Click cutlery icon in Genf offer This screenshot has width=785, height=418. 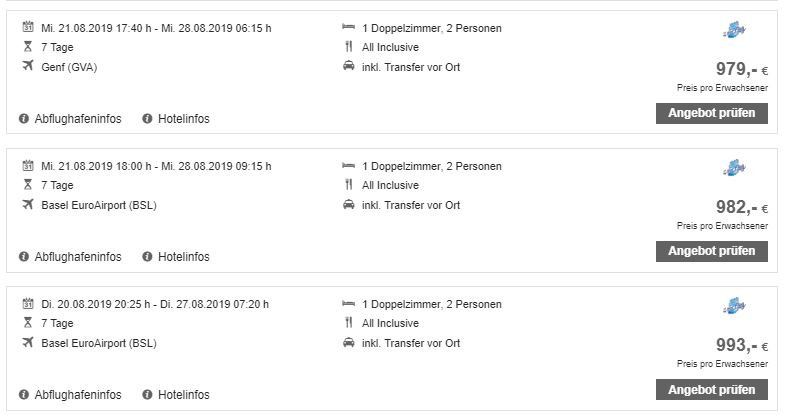(348, 47)
